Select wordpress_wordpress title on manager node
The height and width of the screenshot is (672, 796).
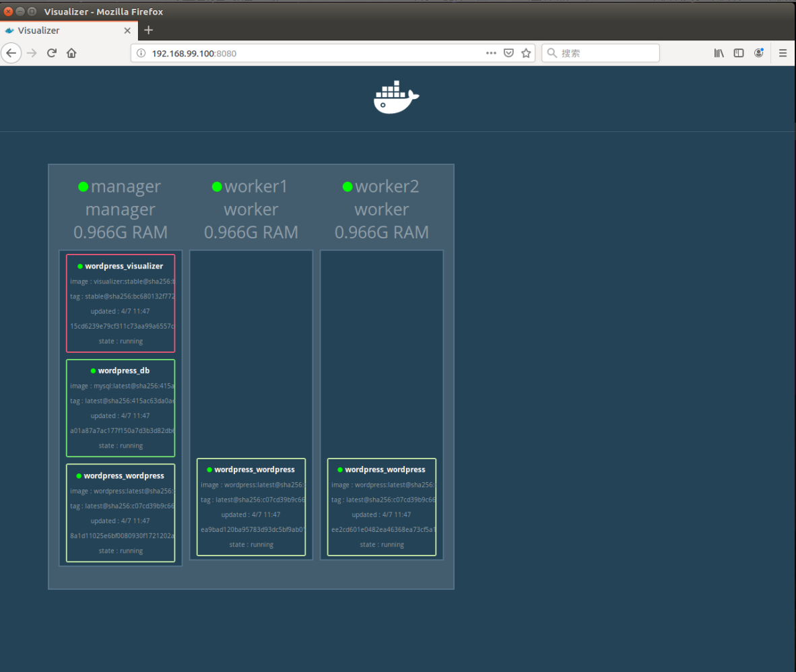(124, 475)
